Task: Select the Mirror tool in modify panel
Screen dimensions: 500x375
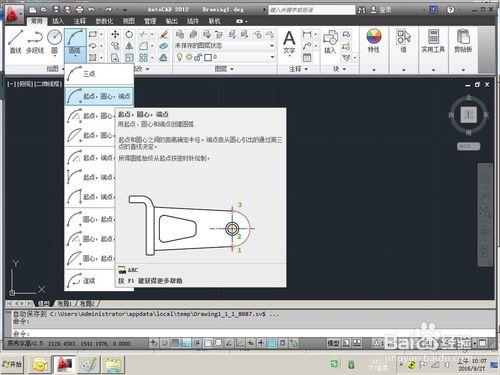Action: tap(129, 46)
